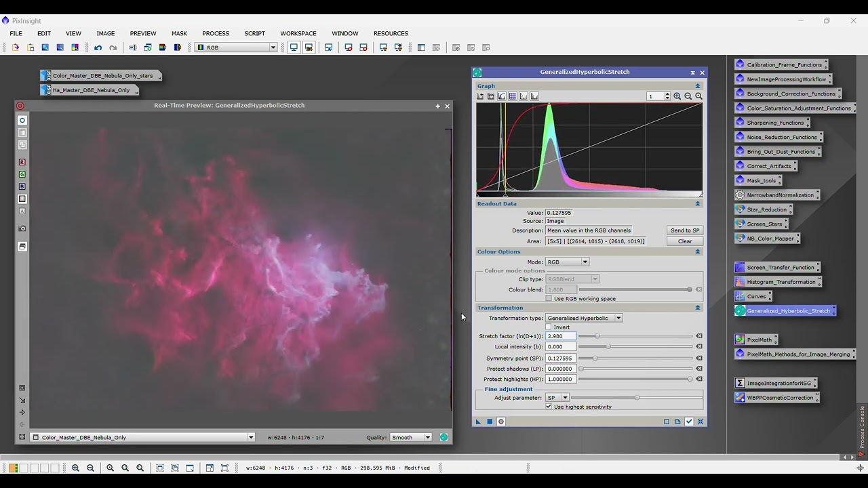The height and width of the screenshot is (488, 868).
Task: Click the Send to SP button
Action: (684, 230)
